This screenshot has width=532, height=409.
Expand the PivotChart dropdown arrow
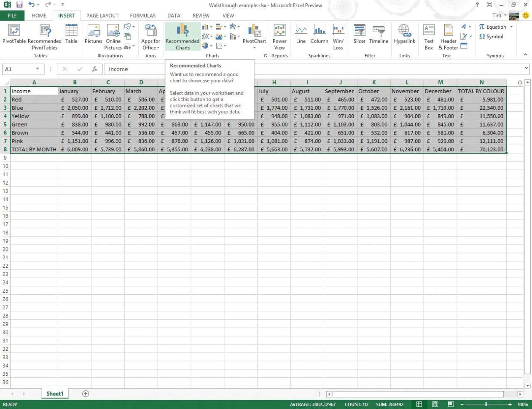pos(254,48)
